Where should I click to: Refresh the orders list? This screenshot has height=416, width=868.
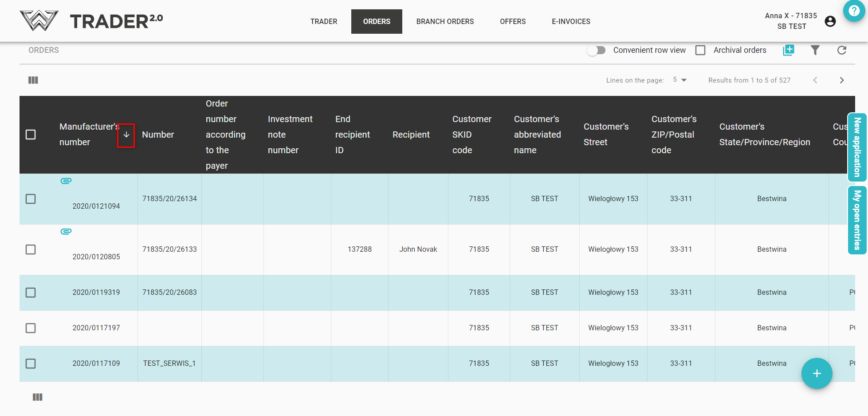pyautogui.click(x=841, y=50)
